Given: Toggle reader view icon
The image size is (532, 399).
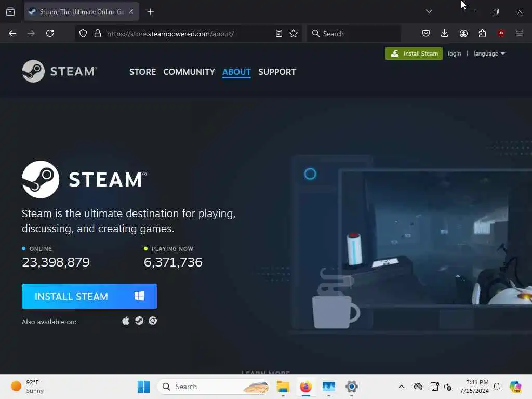Looking at the screenshot, I should 279,33.
